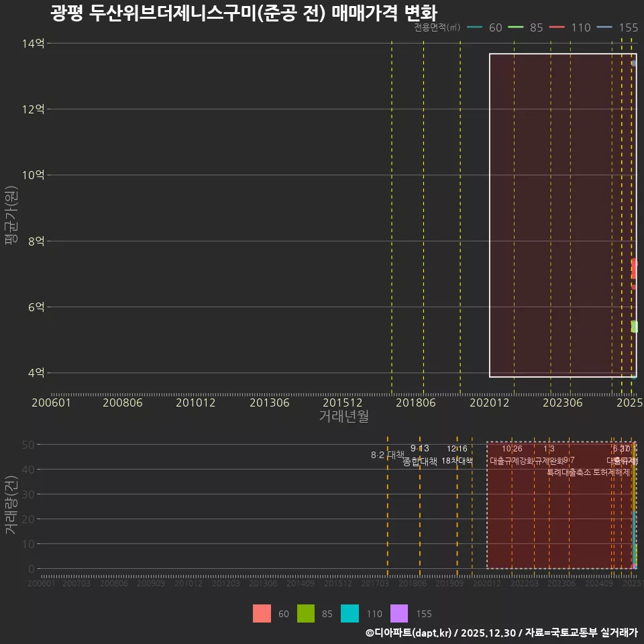Click the 전용면적(㎡) legend title
The height and width of the screenshot is (644, 644).
[437, 28]
